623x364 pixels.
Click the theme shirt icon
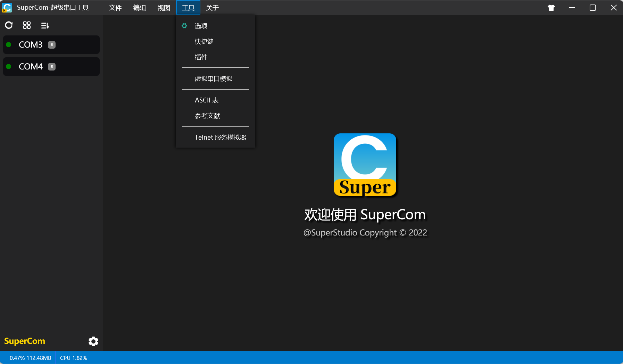tap(551, 8)
